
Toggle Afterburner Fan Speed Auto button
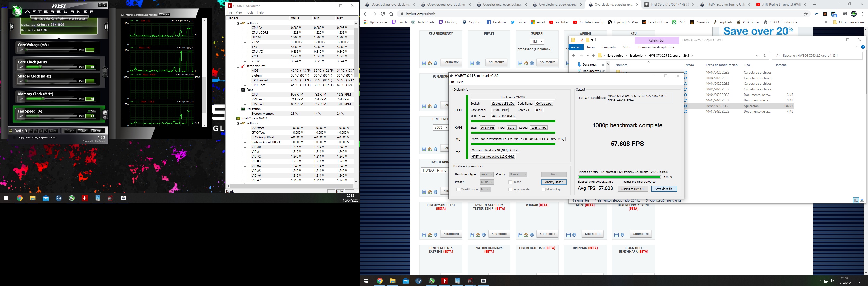pos(91,111)
